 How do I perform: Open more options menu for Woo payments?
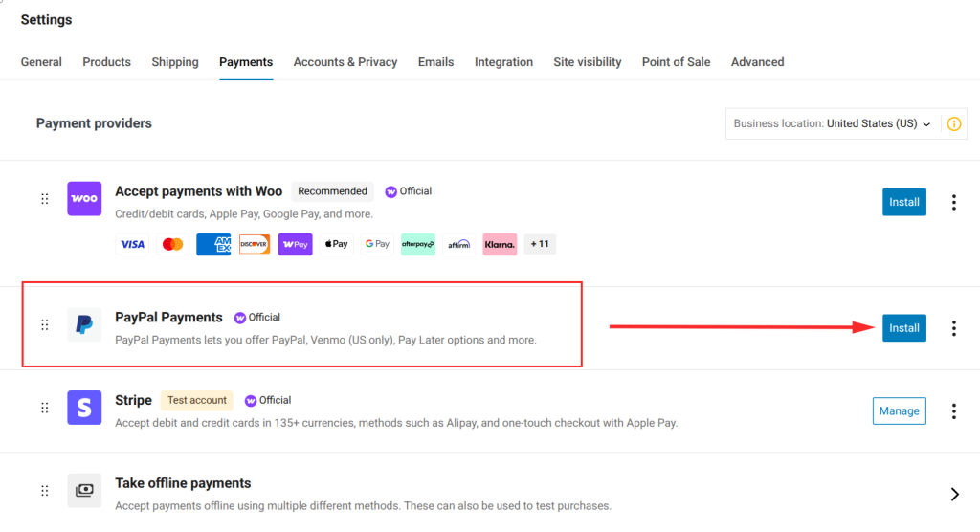954,202
